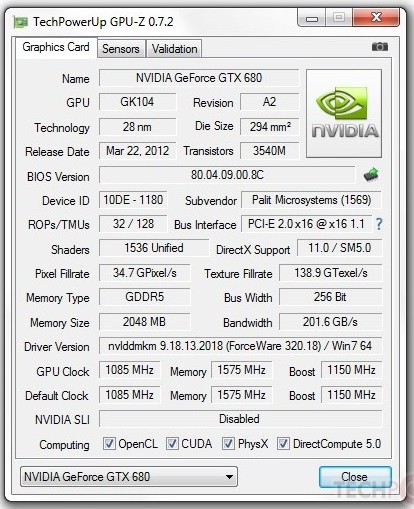Click the GPU-Z app icon in title bar
This screenshot has width=414, height=509.
point(21,22)
